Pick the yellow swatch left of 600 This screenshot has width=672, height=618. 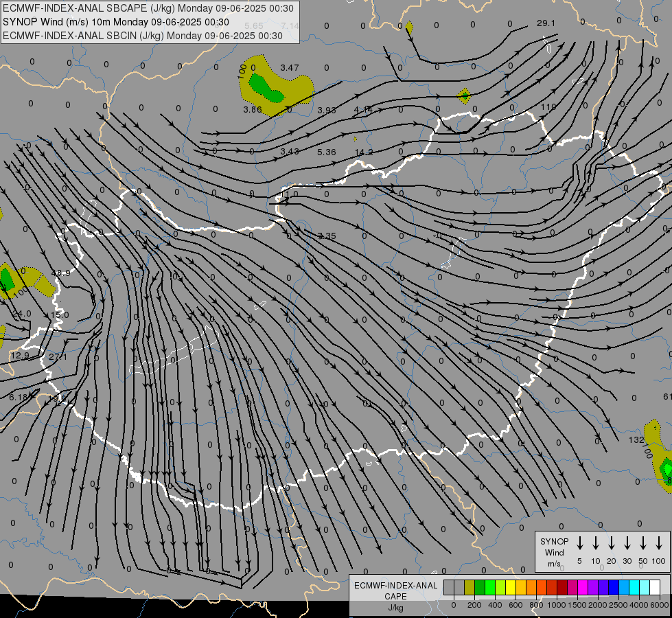(x=511, y=587)
